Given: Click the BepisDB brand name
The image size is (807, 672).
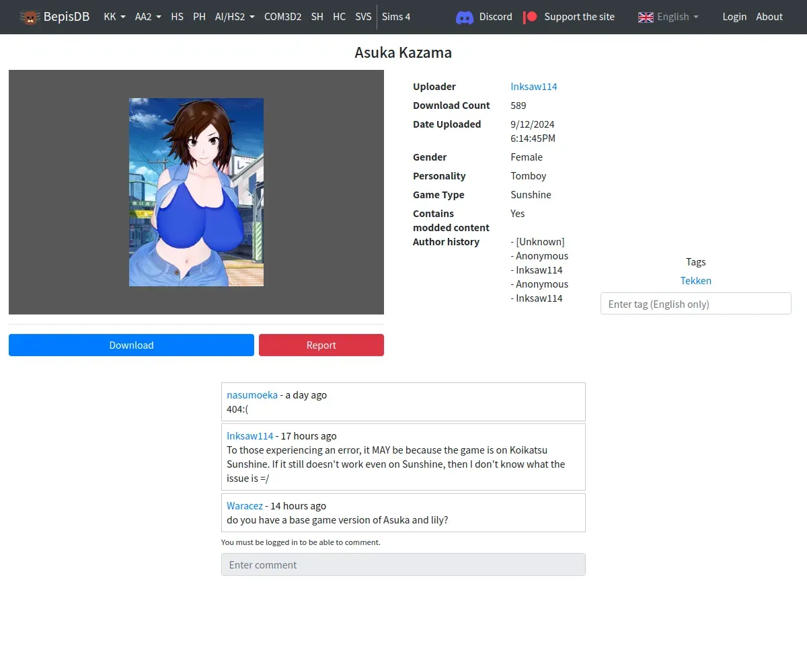Looking at the screenshot, I should (67, 17).
